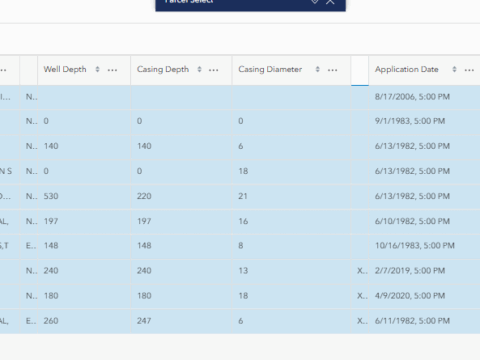The image size is (480, 360).
Task: Click Casing Depth value 240
Action: [144, 271]
